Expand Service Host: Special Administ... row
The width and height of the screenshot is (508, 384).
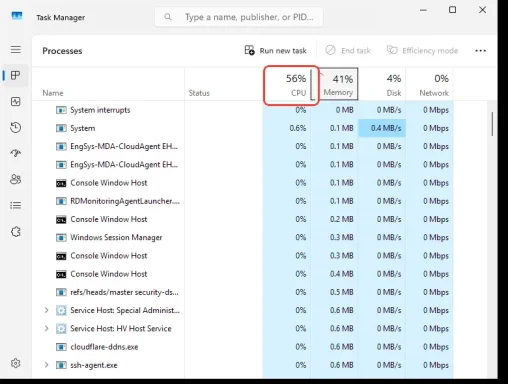pyautogui.click(x=46, y=310)
